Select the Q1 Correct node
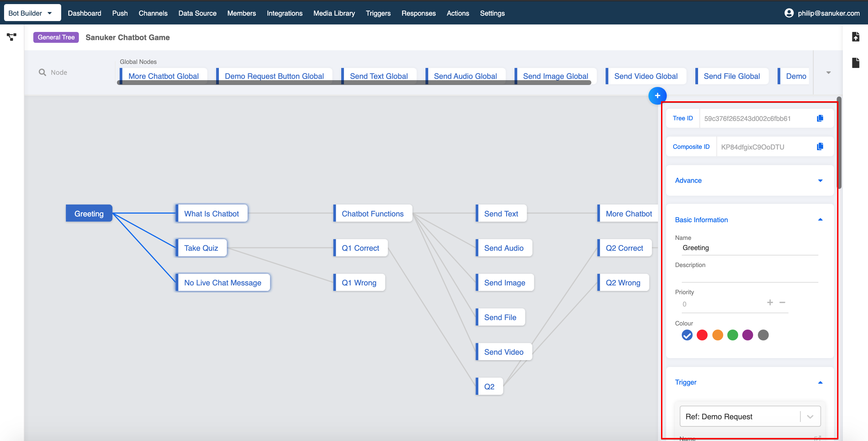 [x=360, y=248]
